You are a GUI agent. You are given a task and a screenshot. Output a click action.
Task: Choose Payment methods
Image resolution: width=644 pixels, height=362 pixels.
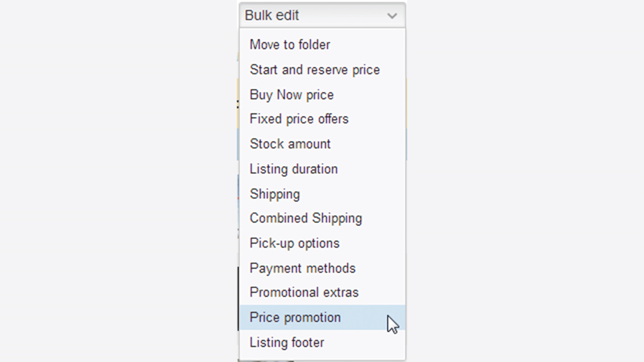click(x=302, y=268)
